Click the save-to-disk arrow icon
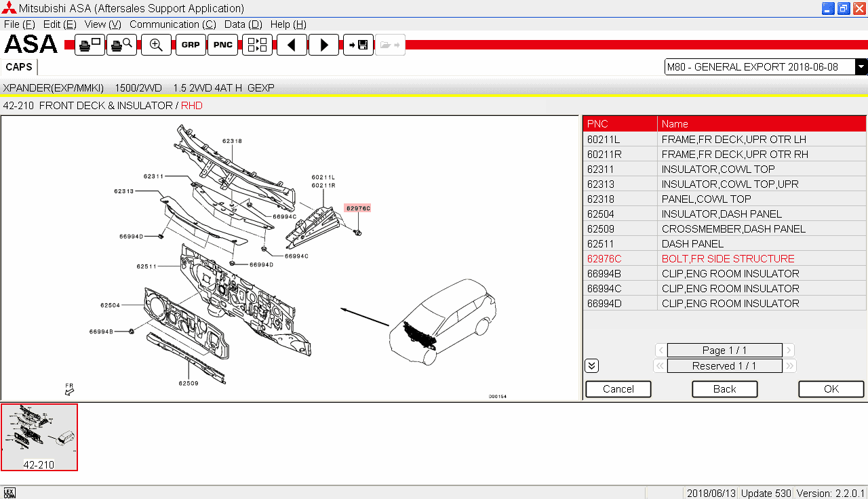This screenshot has height=499, width=868. click(x=358, y=45)
